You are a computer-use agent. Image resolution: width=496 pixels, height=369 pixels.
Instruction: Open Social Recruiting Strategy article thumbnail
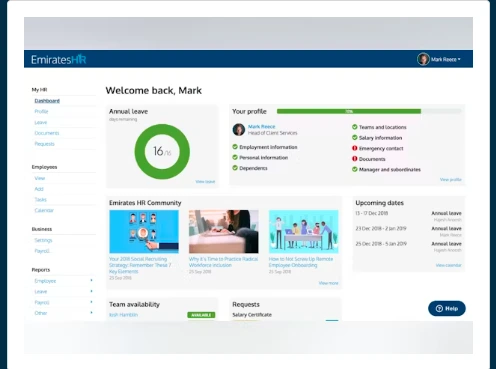tap(144, 232)
